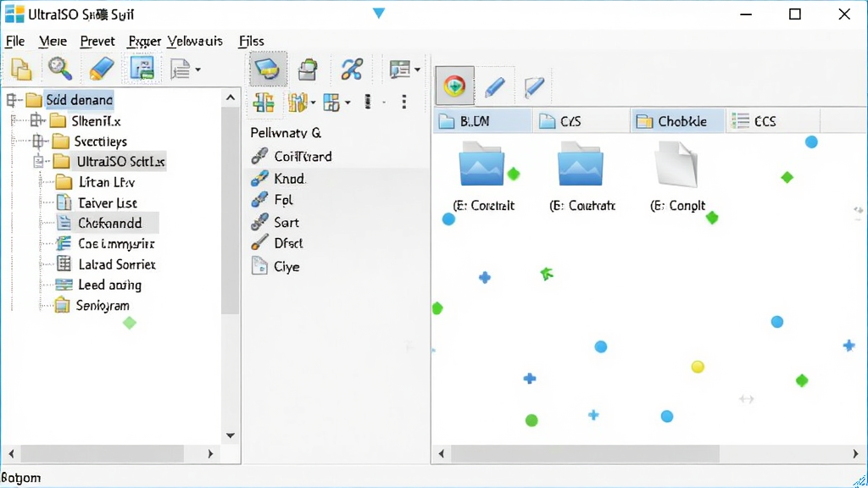Switch to the CCS tab
The height and width of the screenshot is (488, 868).
(772, 121)
